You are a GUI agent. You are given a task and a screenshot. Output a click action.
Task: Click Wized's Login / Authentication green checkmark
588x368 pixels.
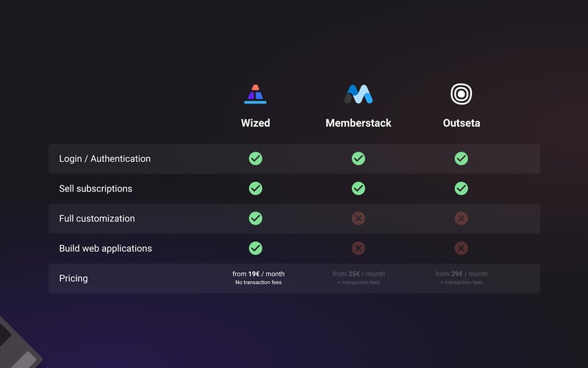(x=256, y=158)
